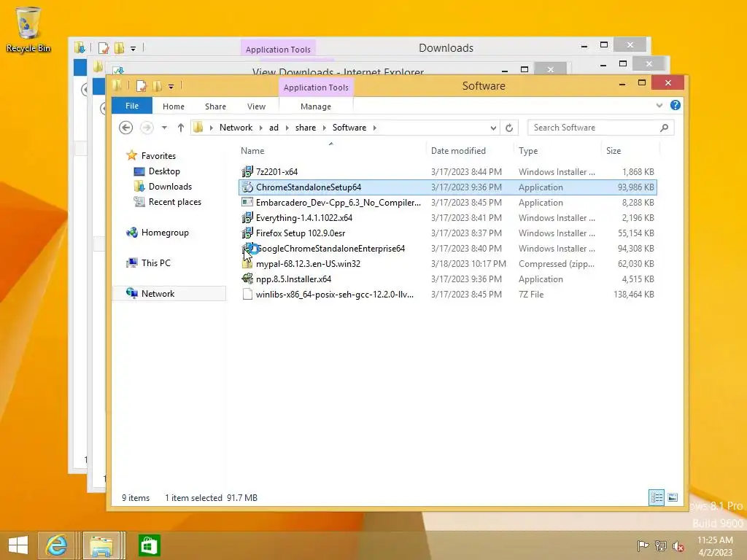747x560 pixels.
Task: Open the Software window system folder icon
Action: (117, 86)
